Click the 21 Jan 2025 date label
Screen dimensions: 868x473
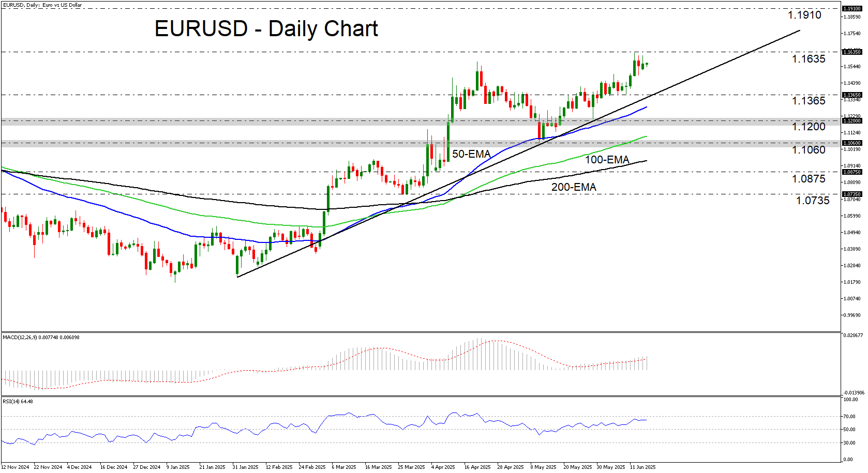tap(212, 467)
